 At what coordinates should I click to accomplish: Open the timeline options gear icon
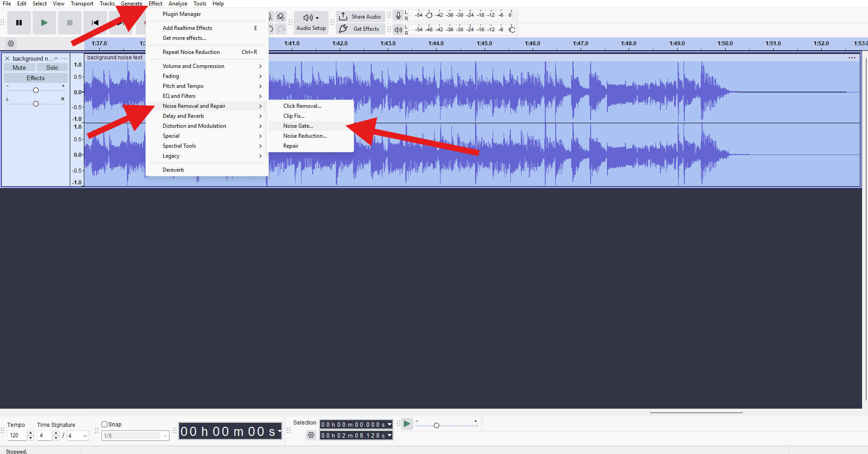point(11,43)
